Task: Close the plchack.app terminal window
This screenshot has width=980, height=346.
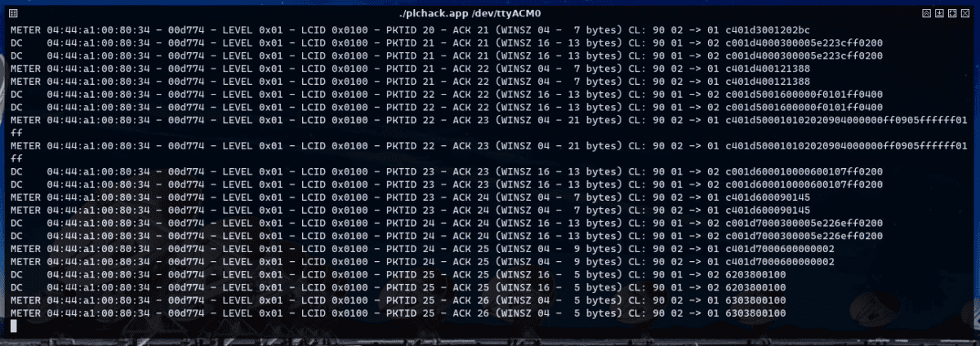Action: (x=965, y=13)
